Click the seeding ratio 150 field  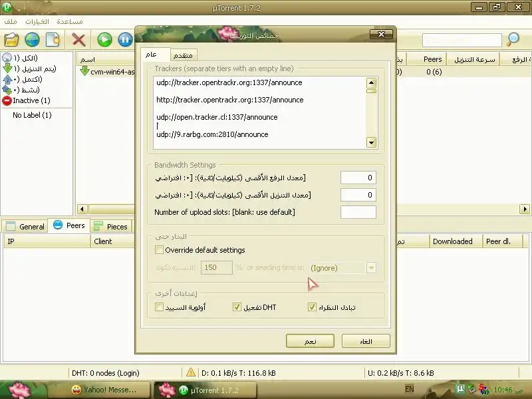(x=217, y=267)
